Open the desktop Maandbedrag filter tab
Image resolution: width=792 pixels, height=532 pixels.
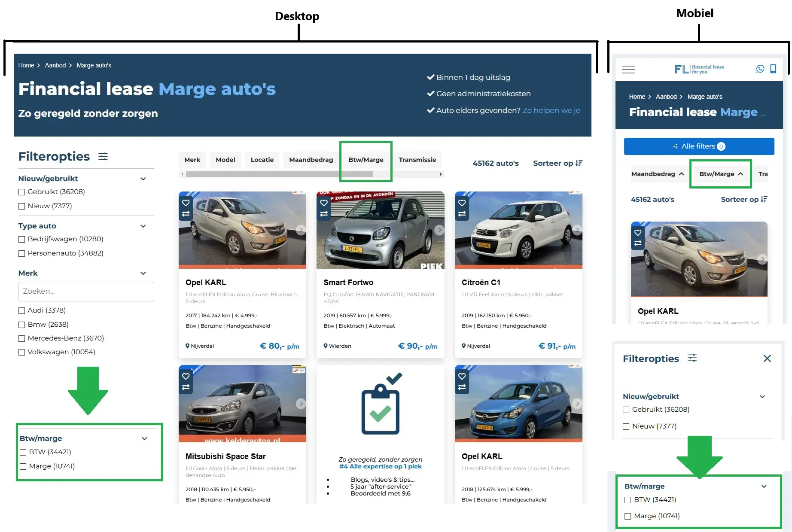coord(311,160)
